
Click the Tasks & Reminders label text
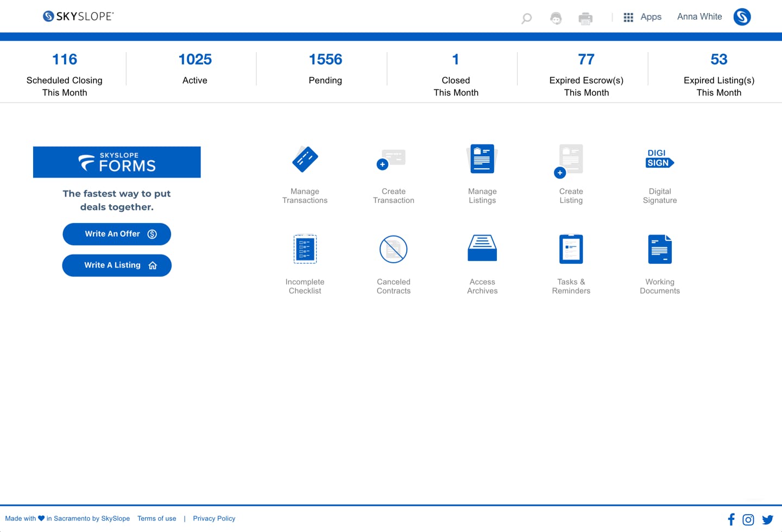pos(571,287)
